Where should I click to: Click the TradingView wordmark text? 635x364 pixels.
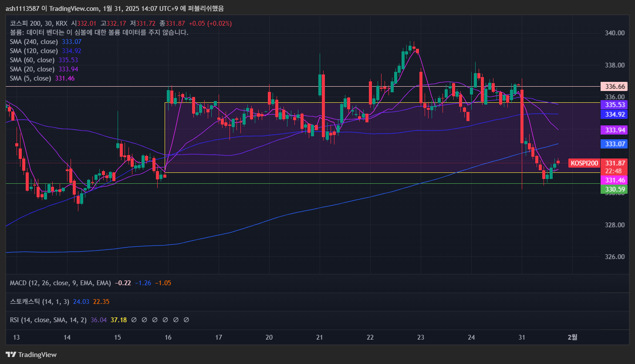click(x=37, y=354)
